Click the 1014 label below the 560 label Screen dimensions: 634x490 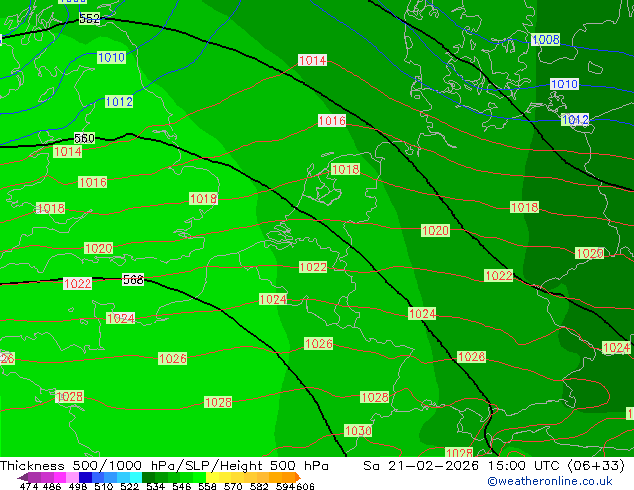point(68,152)
